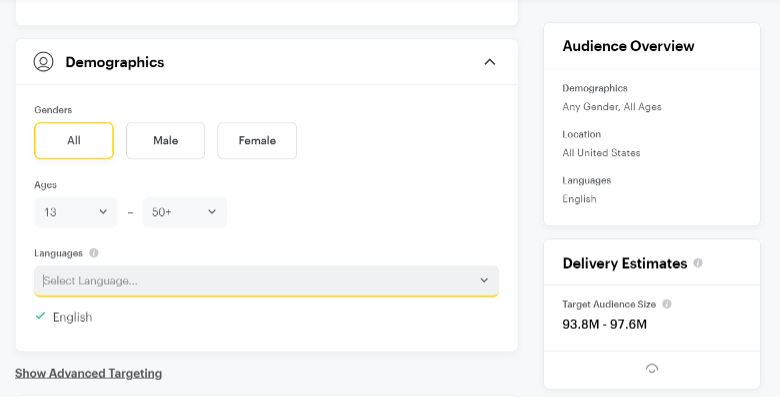Click the loading spinner under Delivery Estimates

pyautogui.click(x=652, y=369)
